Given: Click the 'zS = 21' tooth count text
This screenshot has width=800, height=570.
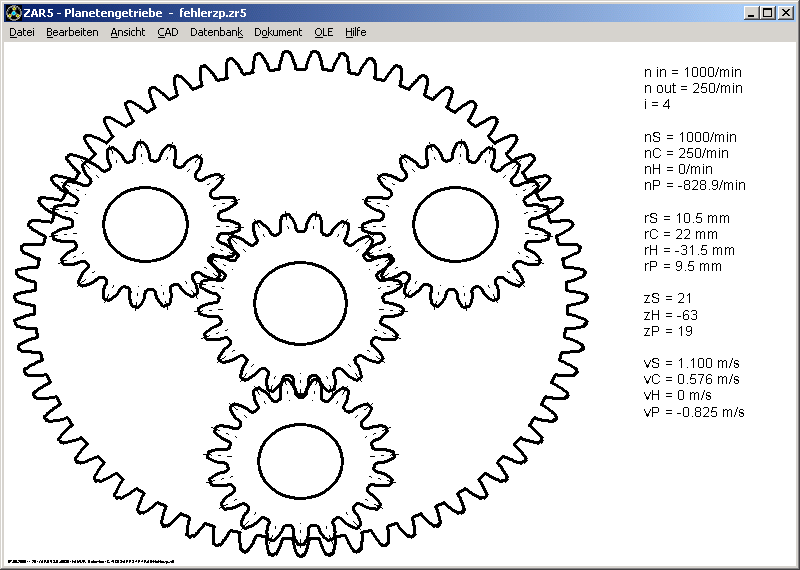Looking at the screenshot, I should (668, 298).
